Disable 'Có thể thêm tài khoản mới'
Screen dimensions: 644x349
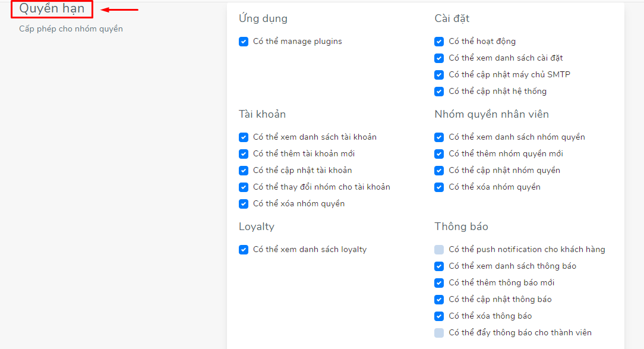click(244, 154)
